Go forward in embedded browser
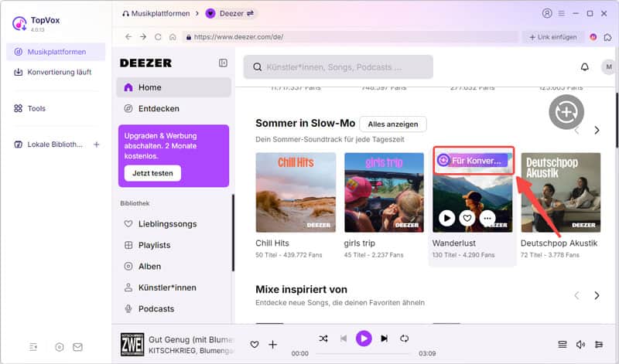Image resolution: width=619 pixels, height=364 pixels. (143, 36)
